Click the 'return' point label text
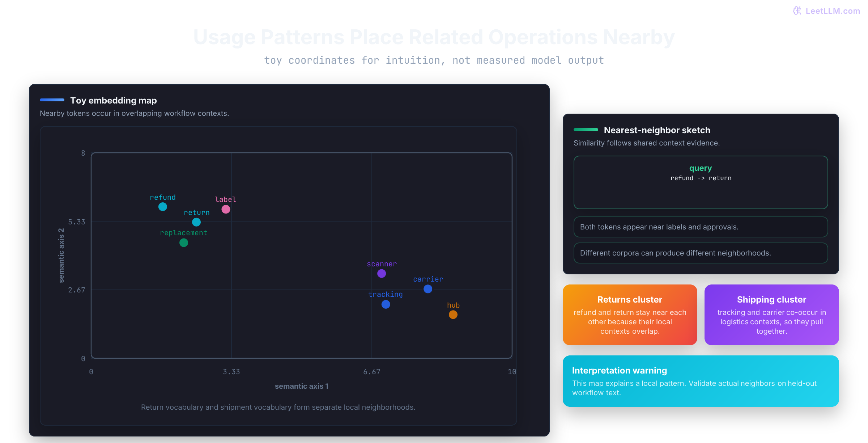Viewport: 868px width, 443px height. click(196, 212)
